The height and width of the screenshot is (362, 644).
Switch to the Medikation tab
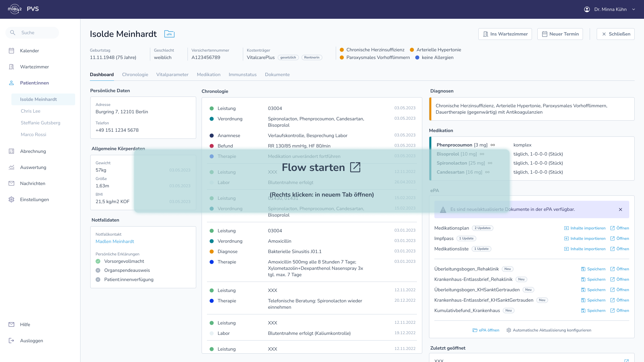point(208,74)
